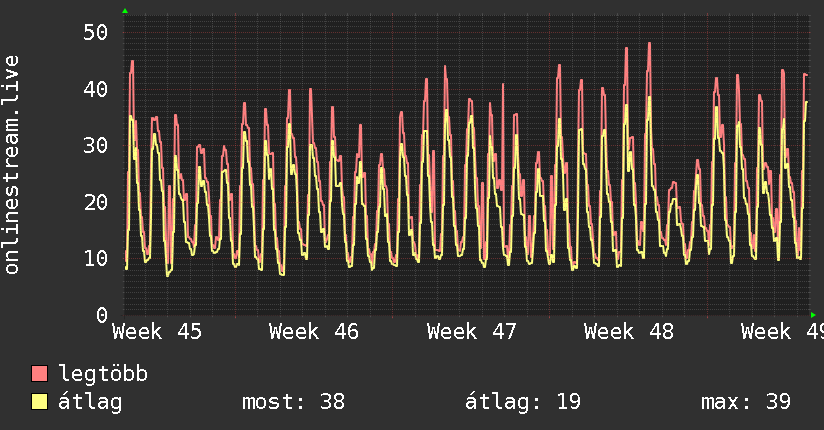Click the yellow átlag legend swatch
Screen dimensions: 824x430
pos(39,402)
